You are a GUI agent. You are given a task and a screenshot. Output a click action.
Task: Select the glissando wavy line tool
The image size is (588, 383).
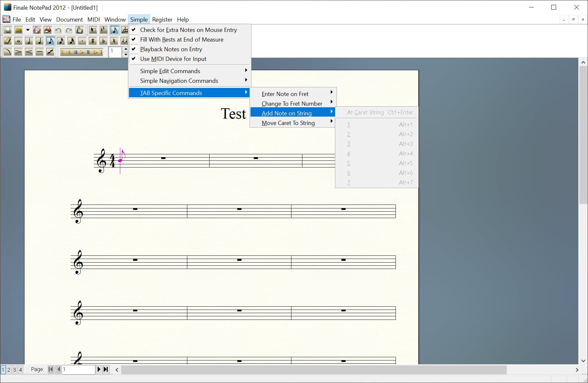click(50, 52)
